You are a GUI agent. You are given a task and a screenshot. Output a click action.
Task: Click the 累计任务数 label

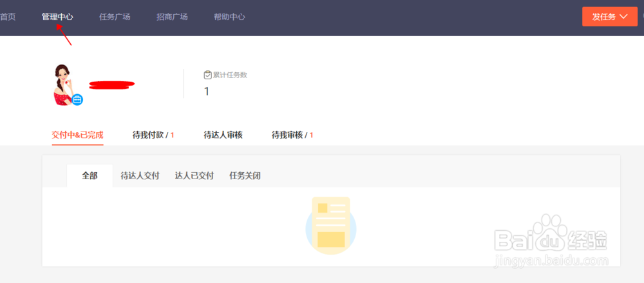tap(230, 75)
